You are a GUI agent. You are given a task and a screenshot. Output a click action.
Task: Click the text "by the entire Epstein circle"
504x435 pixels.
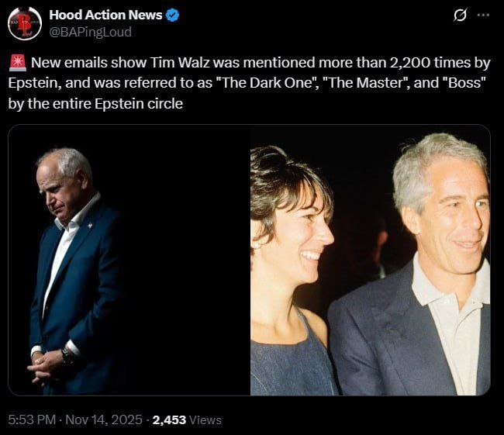(x=95, y=104)
